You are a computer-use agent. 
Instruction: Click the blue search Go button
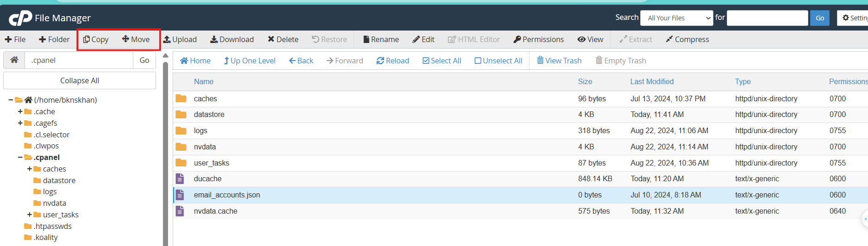pyautogui.click(x=820, y=18)
